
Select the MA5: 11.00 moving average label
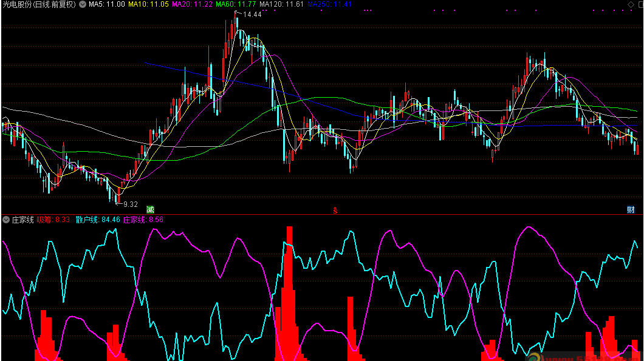point(107,4)
